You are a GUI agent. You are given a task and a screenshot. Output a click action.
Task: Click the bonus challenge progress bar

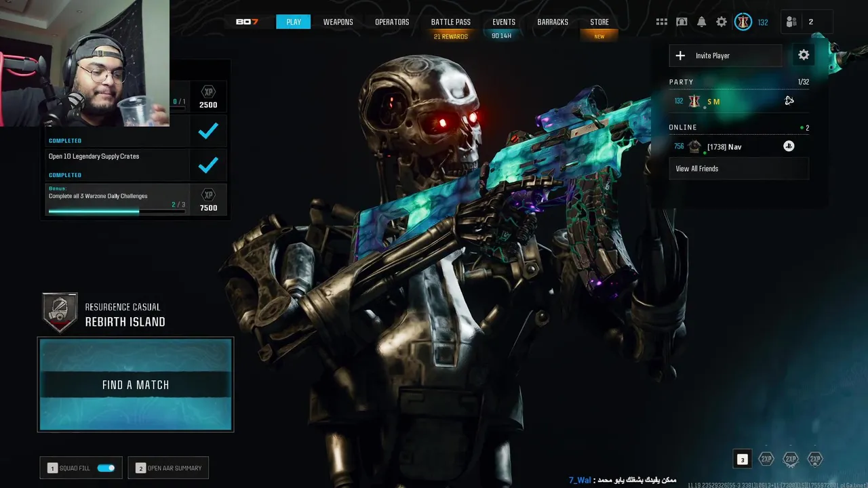[117, 211]
